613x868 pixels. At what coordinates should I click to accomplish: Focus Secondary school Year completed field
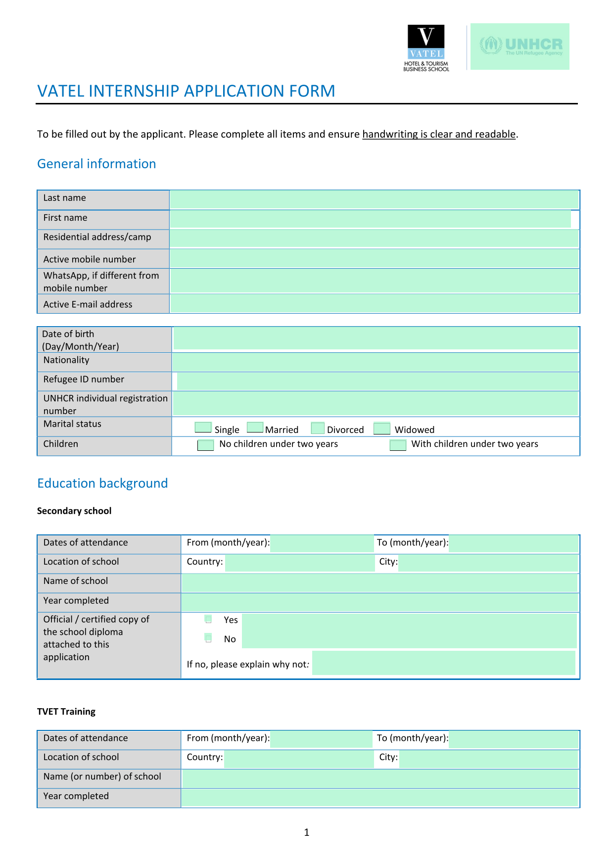point(379,602)
